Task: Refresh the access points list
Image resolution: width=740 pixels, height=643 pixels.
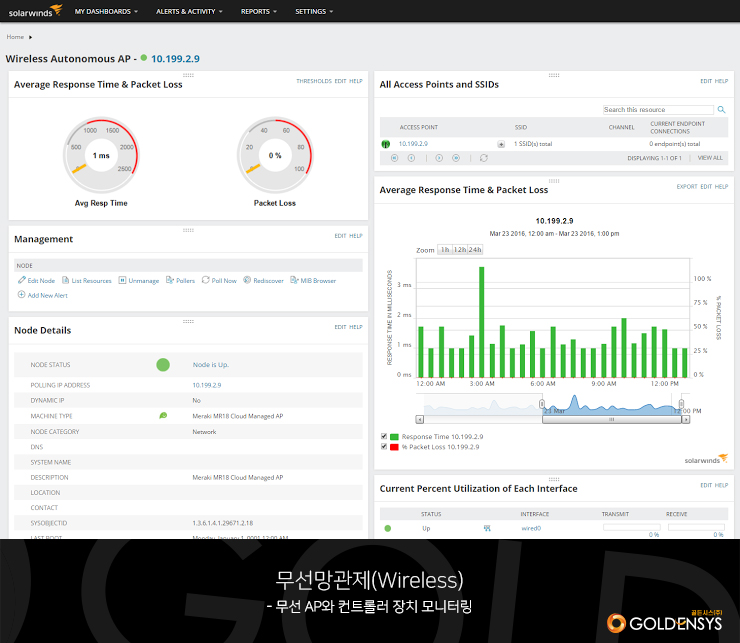Action: pyautogui.click(x=484, y=158)
